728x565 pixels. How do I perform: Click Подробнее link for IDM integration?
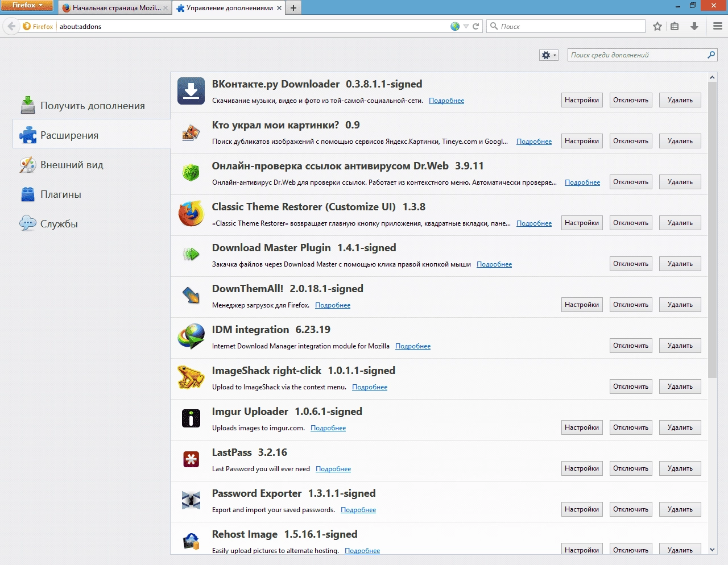point(413,346)
